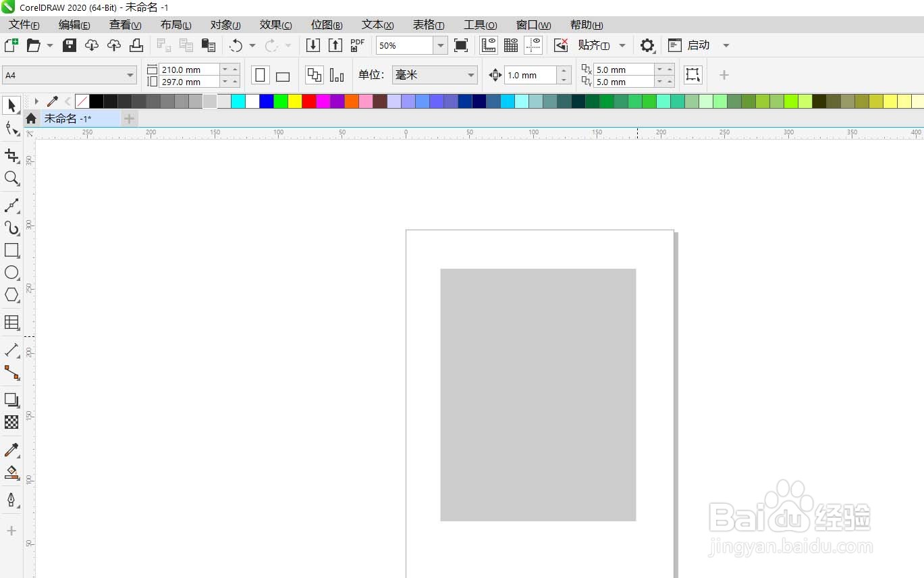
Task: Select the Freehand tool
Action: 11,206
